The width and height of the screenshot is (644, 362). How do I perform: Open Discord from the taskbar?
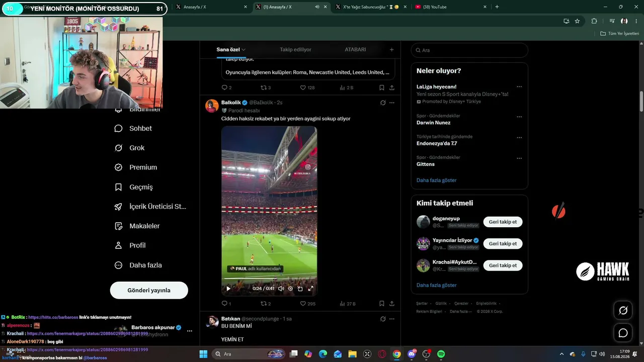(412, 354)
